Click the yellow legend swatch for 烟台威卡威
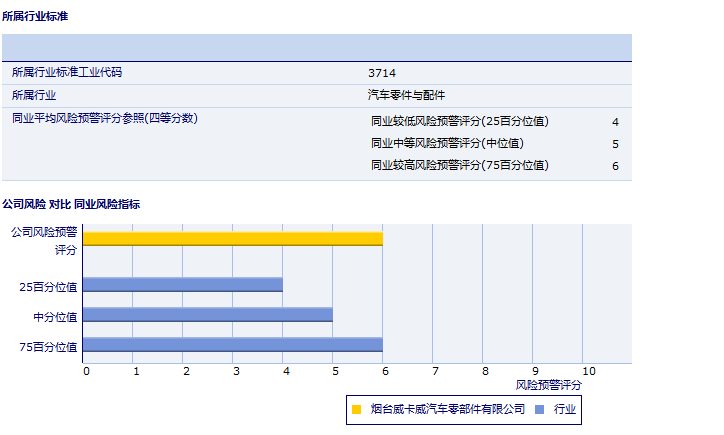Viewport: 724px width, 435px height. pos(356,409)
